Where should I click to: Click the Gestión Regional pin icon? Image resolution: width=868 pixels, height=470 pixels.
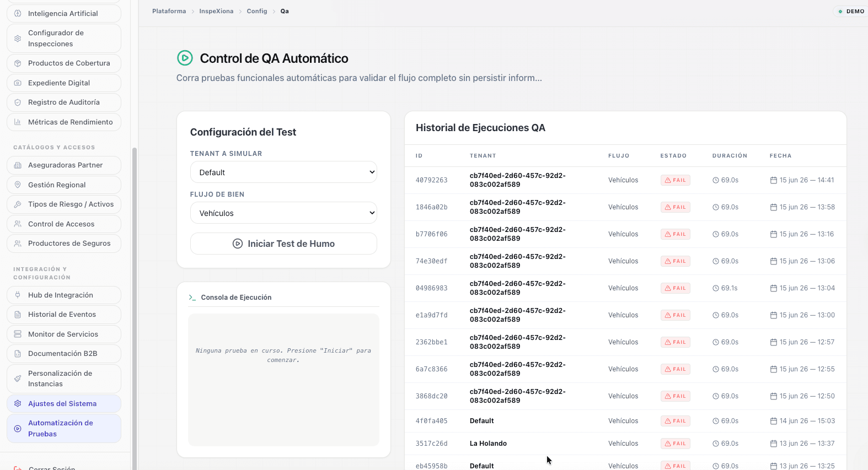tap(18, 185)
